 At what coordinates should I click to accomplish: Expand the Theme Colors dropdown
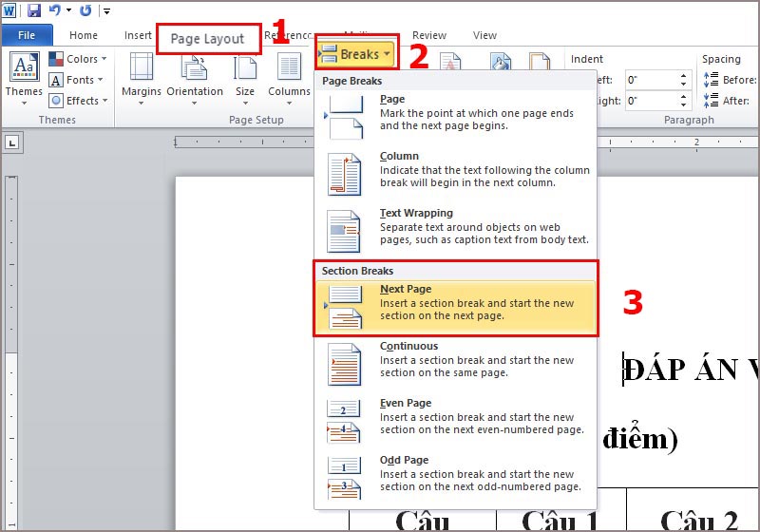[x=78, y=59]
